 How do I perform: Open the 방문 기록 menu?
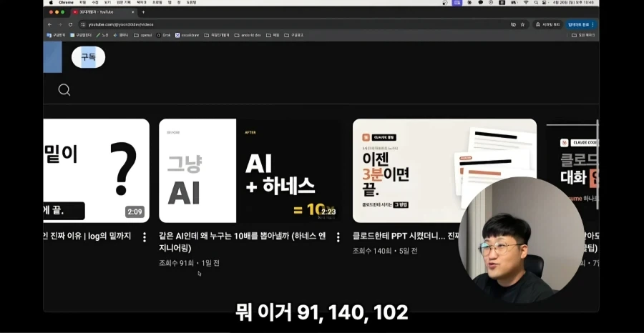pyautogui.click(x=123, y=2)
